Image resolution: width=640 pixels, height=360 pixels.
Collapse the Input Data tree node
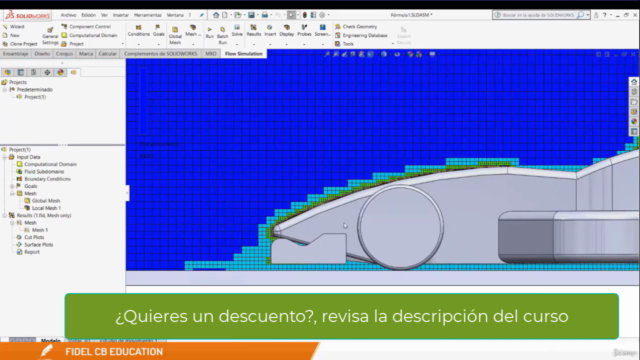[x=5, y=157]
